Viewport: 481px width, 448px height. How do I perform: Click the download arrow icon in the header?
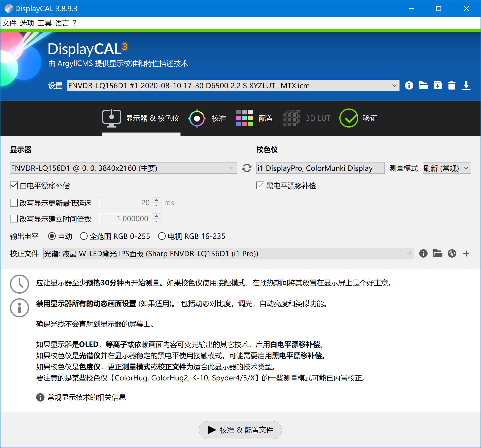466,86
